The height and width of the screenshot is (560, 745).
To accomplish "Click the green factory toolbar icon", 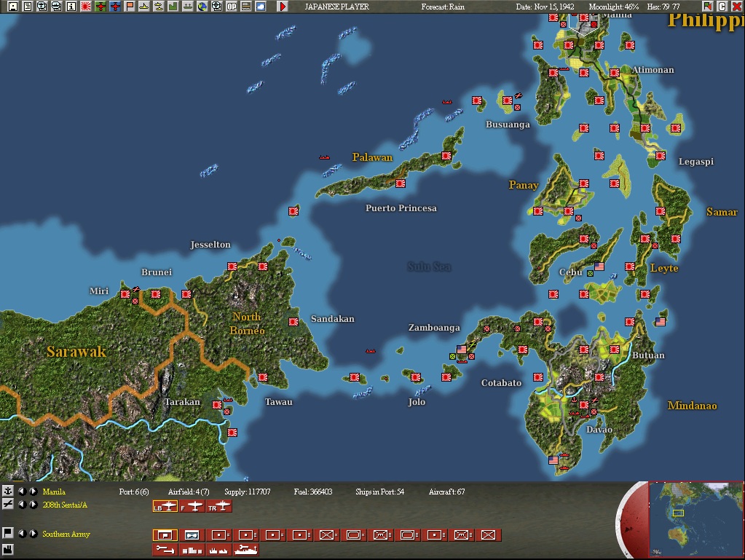I will click(x=173, y=6).
